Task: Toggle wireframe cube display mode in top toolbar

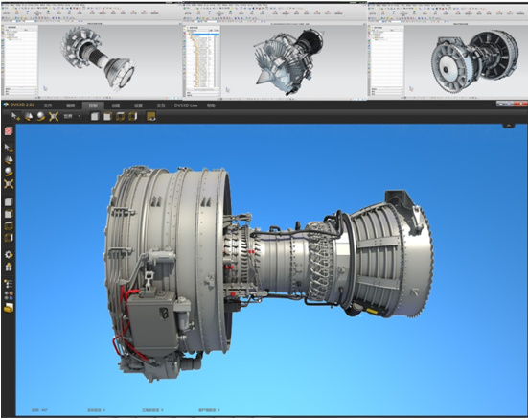Action: pos(120,117)
